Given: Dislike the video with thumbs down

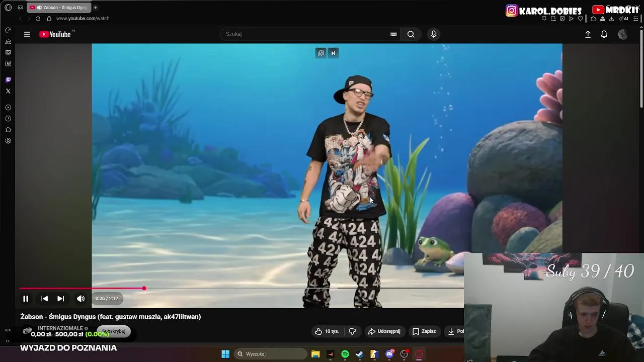Looking at the screenshot, I should pyautogui.click(x=352, y=331).
